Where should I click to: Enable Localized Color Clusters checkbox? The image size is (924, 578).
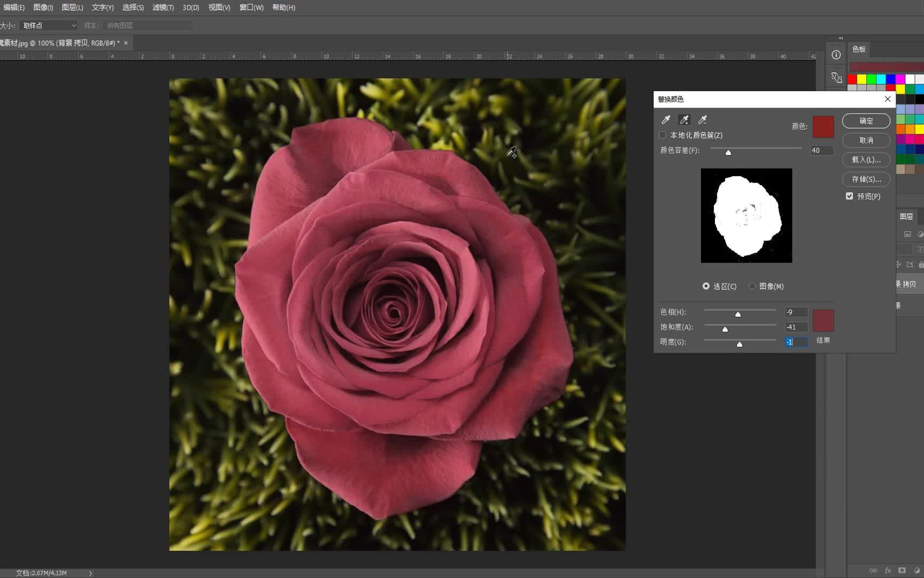click(663, 135)
